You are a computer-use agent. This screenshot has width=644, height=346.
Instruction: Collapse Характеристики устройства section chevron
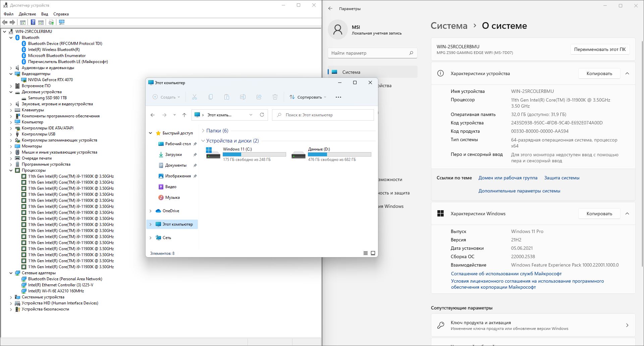pyautogui.click(x=627, y=73)
